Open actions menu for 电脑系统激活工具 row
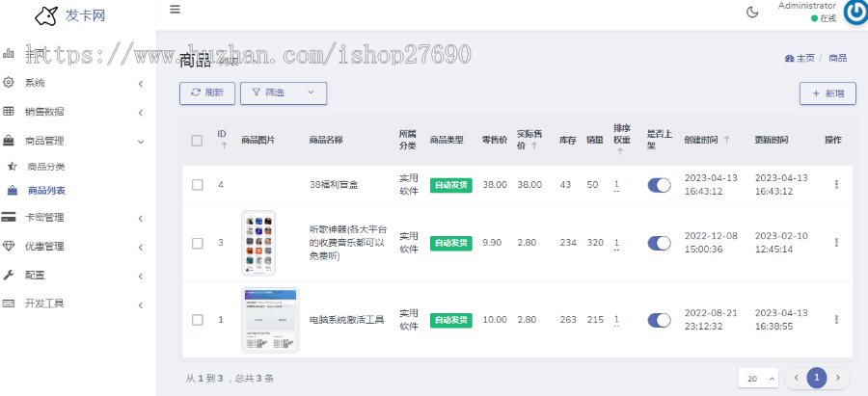 click(x=836, y=319)
